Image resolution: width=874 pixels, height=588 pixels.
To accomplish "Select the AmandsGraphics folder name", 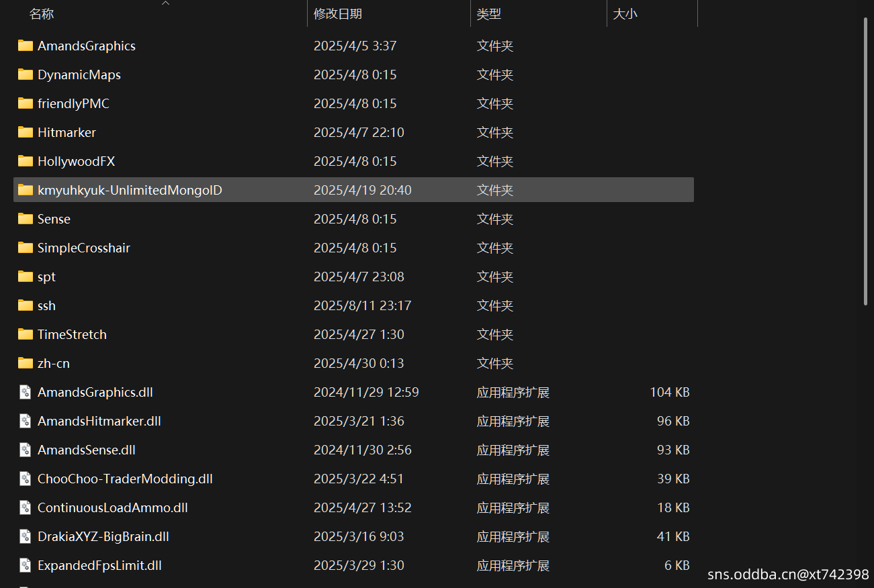I will (x=87, y=46).
